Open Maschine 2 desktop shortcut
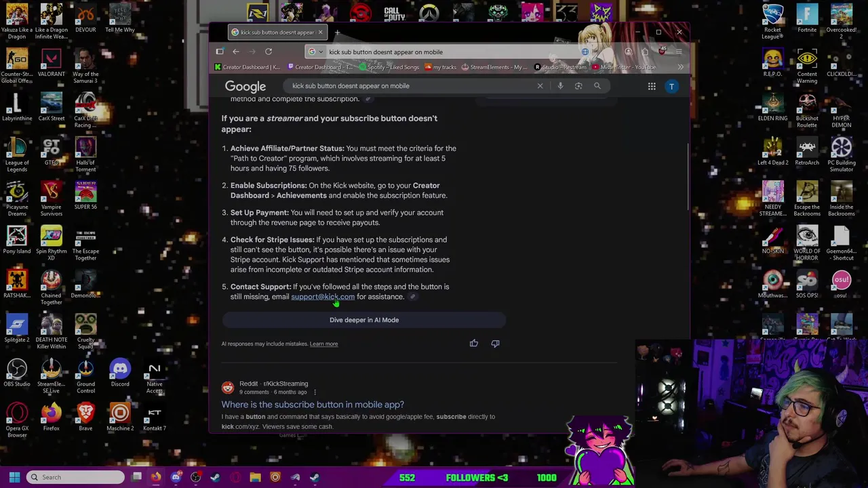 click(120, 417)
